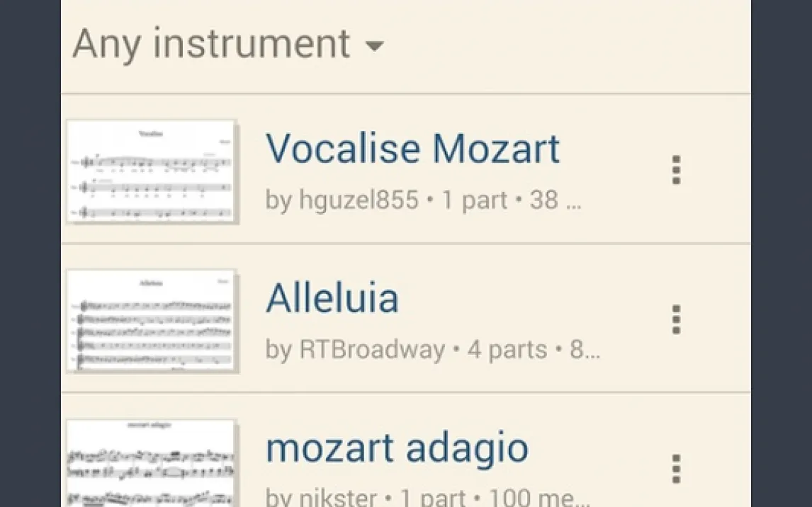Click the 1 part text under Vocalise Mozart
The image size is (812, 507).
[x=474, y=200]
